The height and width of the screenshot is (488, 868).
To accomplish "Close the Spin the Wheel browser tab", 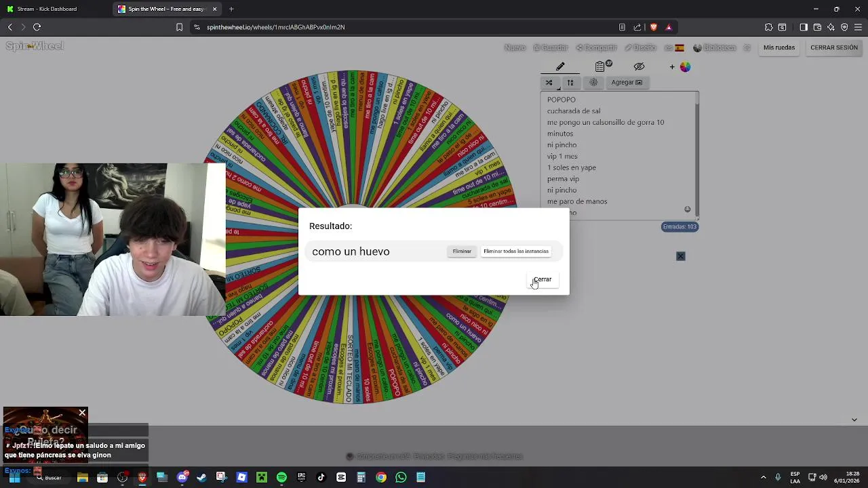I will point(215,9).
